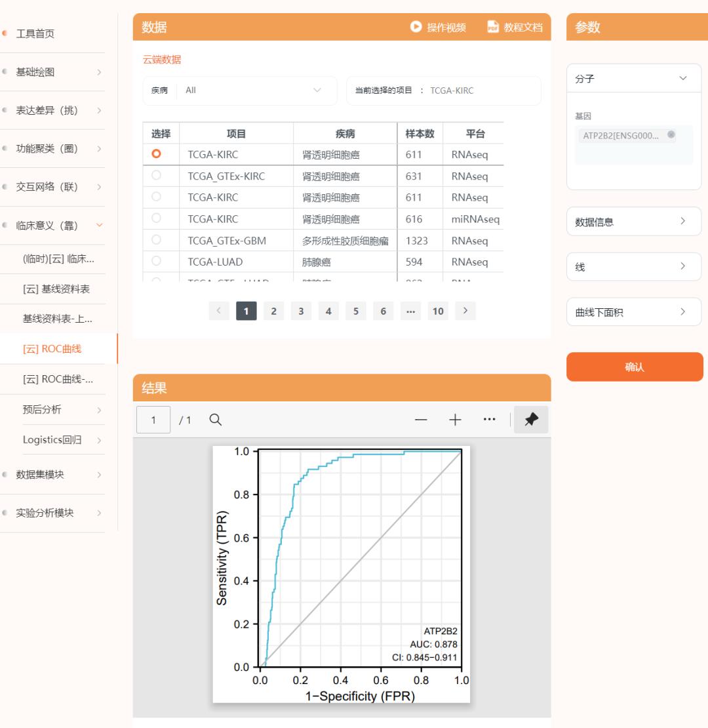
Task: Click the 云端数据 label
Action: pos(161,60)
